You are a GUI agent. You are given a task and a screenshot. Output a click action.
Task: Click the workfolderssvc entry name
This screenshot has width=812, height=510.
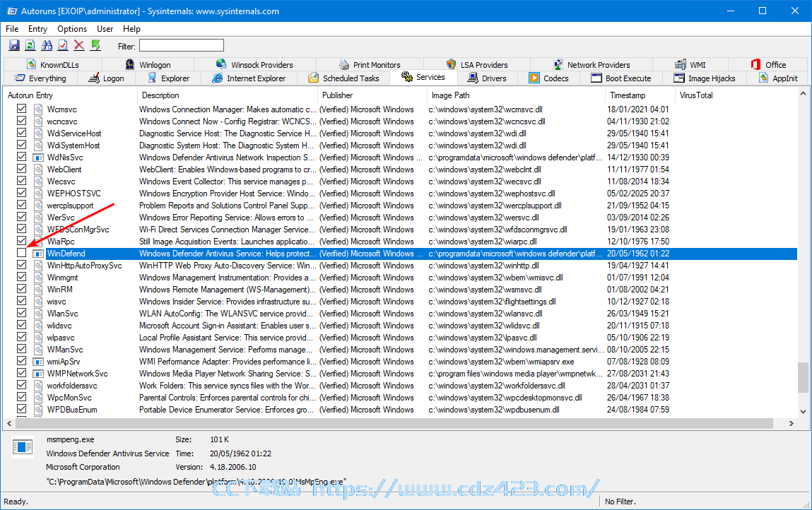pyautogui.click(x=72, y=386)
